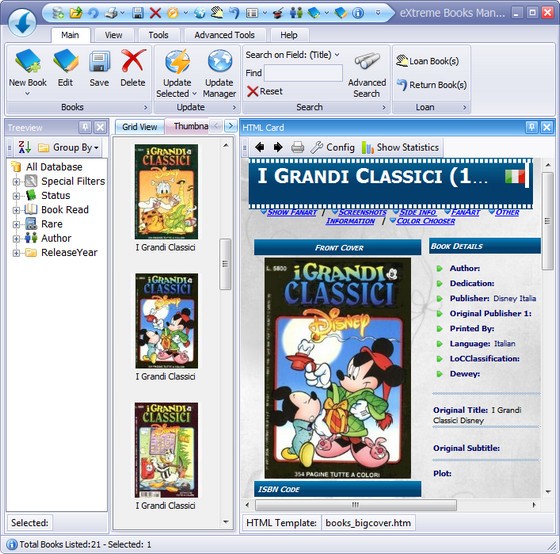Switch to the View ribbon tab
This screenshot has height=554, width=560.
[114, 35]
